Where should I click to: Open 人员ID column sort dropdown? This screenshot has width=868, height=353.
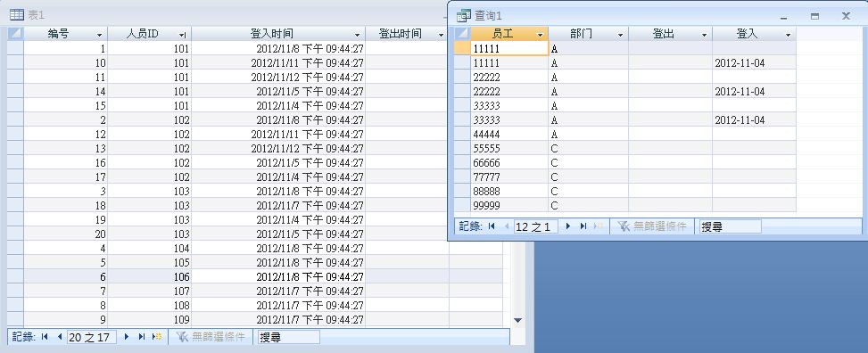point(182,34)
